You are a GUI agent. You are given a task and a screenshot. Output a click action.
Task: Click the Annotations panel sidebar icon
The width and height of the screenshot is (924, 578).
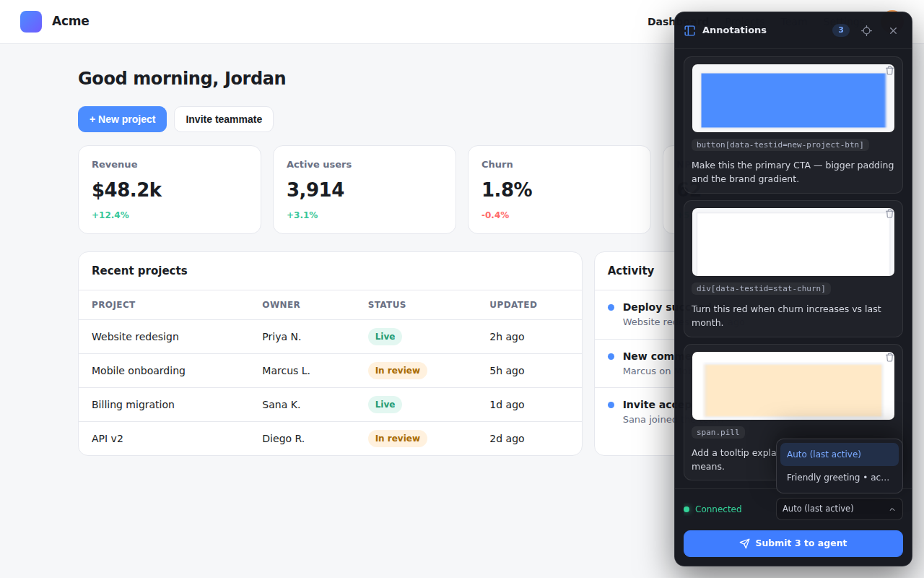tap(689, 30)
